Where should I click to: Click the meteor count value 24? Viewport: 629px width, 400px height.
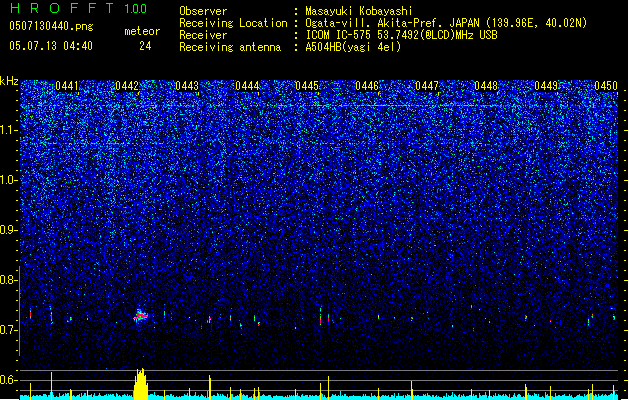(x=145, y=46)
